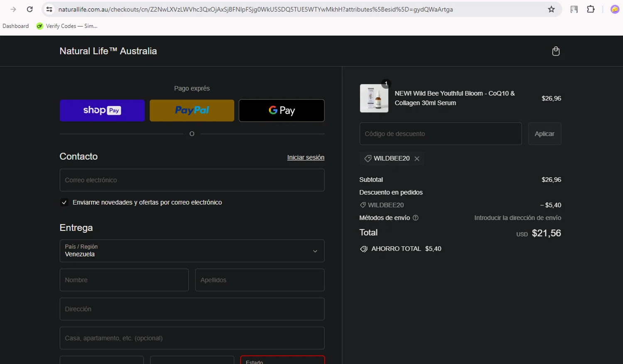Click the AHORRO TOTAL $5,40 text
The height and width of the screenshot is (364, 623).
[x=406, y=249]
